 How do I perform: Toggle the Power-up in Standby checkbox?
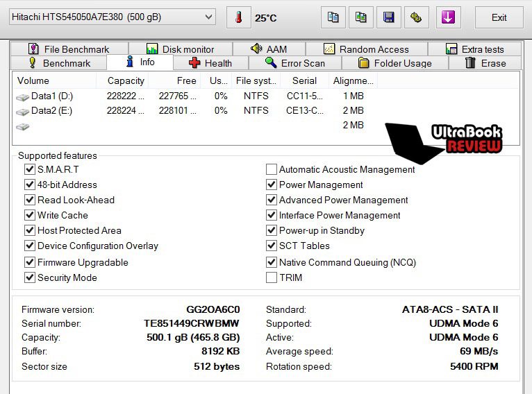pyautogui.click(x=272, y=230)
